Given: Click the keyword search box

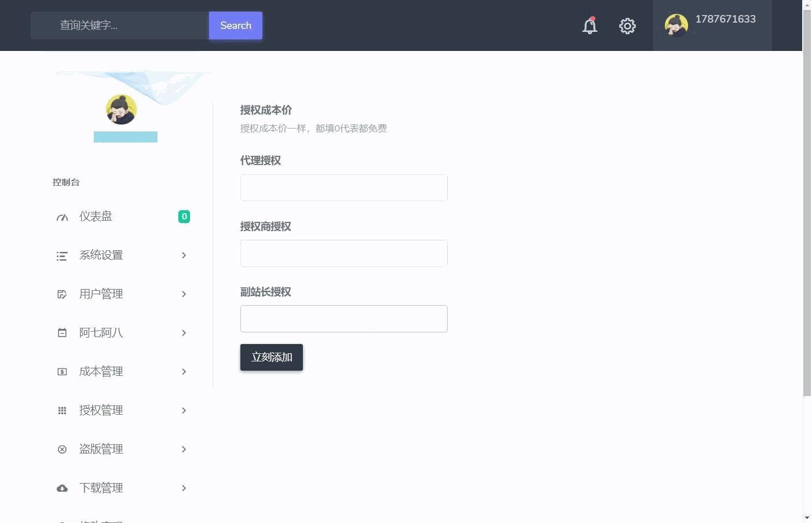Looking at the screenshot, I should 120,25.
